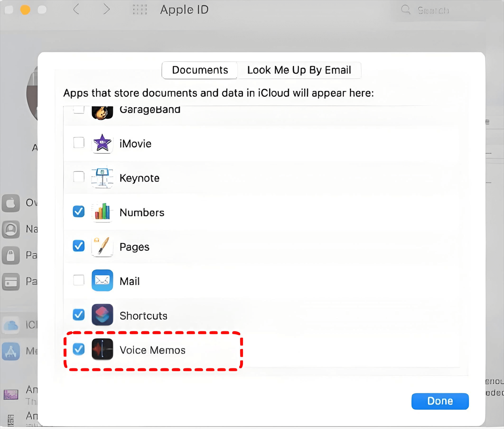Image resolution: width=504 pixels, height=429 pixels.
Task: Click the Mail envelope icon
Action: point(102,281)
